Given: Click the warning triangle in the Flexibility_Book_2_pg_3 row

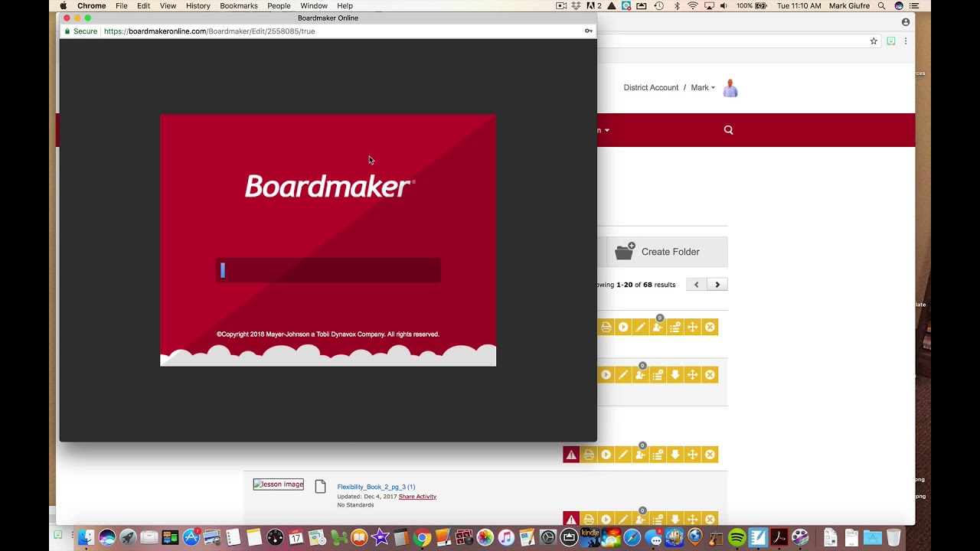Looking at the screenshot, I should (x=571, y=519).
